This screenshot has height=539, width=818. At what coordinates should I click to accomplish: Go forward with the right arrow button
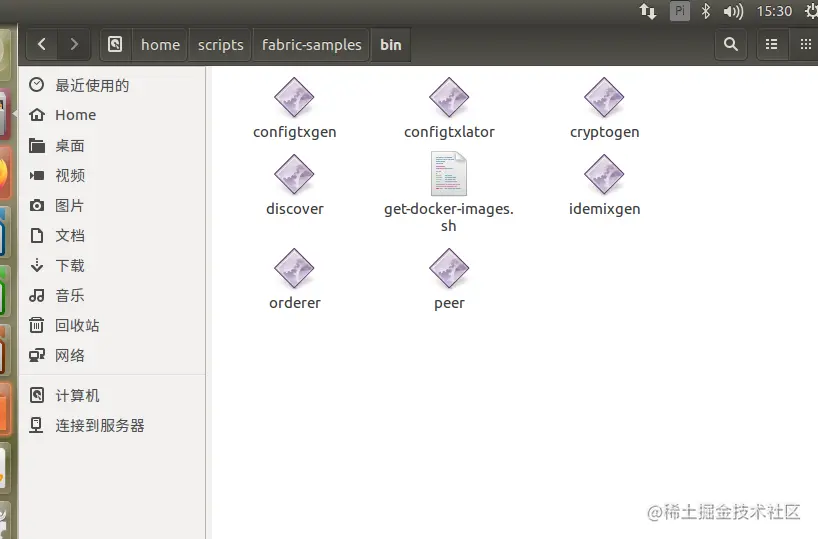[x=74, y=44]
